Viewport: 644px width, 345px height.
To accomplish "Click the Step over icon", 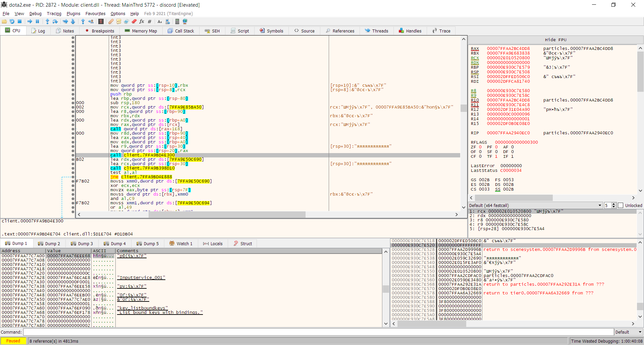I will (55, 21).
